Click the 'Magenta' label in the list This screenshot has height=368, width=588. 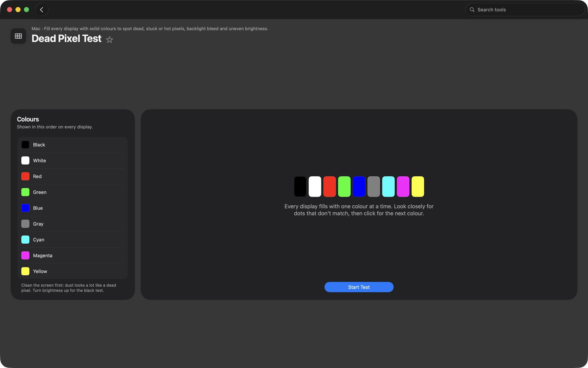point(43,255)
